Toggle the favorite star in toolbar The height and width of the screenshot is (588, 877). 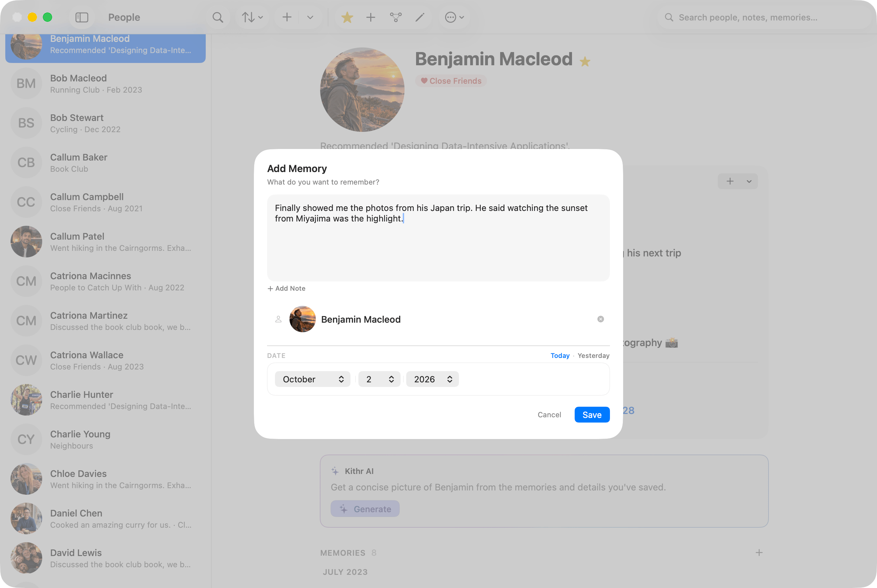pos(347,17)
